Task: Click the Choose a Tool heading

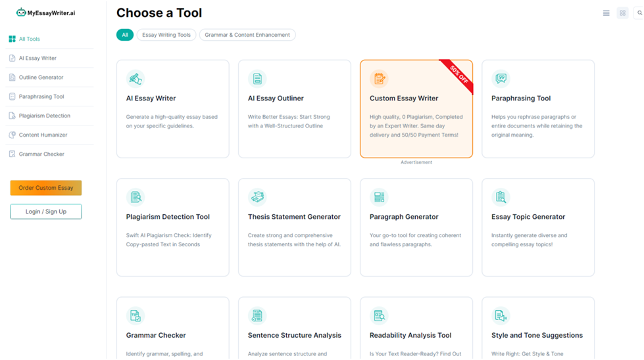Action: point(159,12)
